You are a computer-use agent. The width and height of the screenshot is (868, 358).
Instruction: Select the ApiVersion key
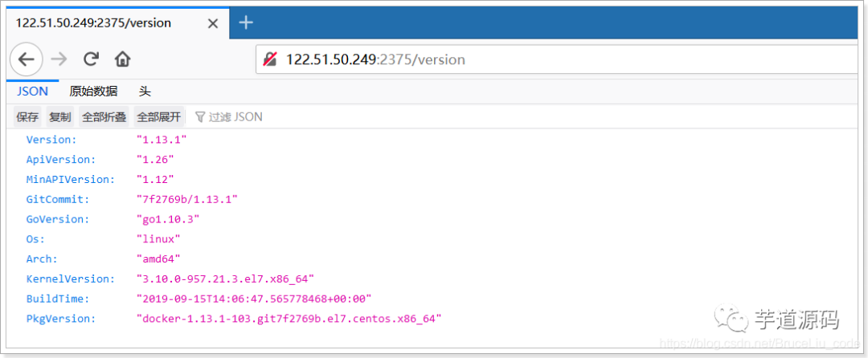tap(61, 160)
